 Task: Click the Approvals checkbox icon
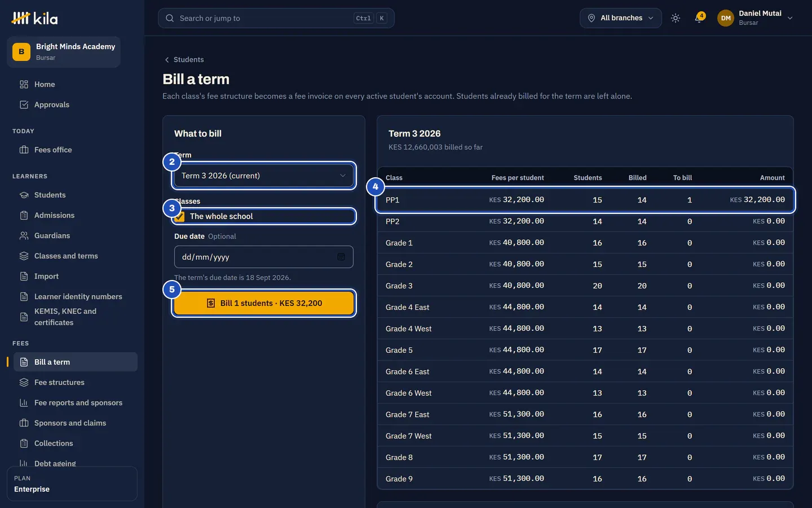point(24,104)
